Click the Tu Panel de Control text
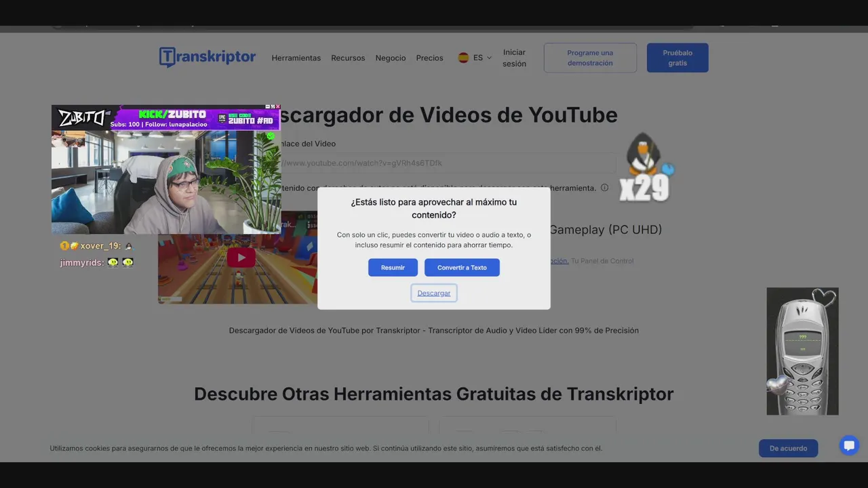 [602, 260]
